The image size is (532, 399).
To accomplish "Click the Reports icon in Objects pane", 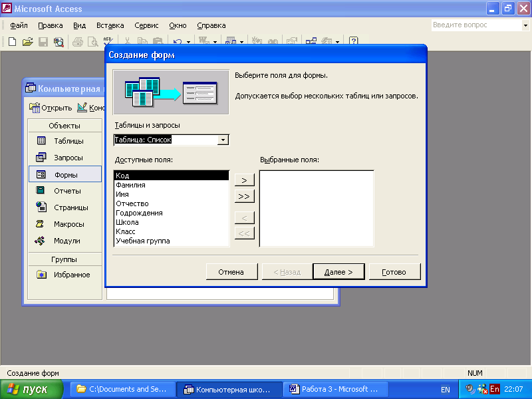I will pyautogui.click(x=40, y=190).
